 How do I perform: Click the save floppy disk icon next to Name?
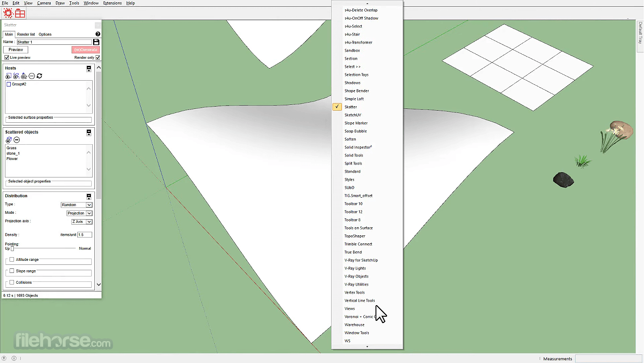96,42
